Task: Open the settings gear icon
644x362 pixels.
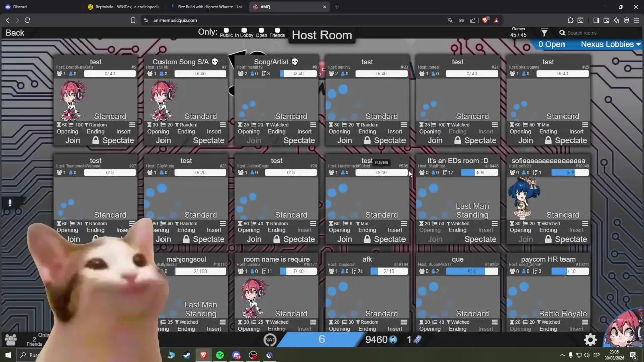Action: [590, 340]
